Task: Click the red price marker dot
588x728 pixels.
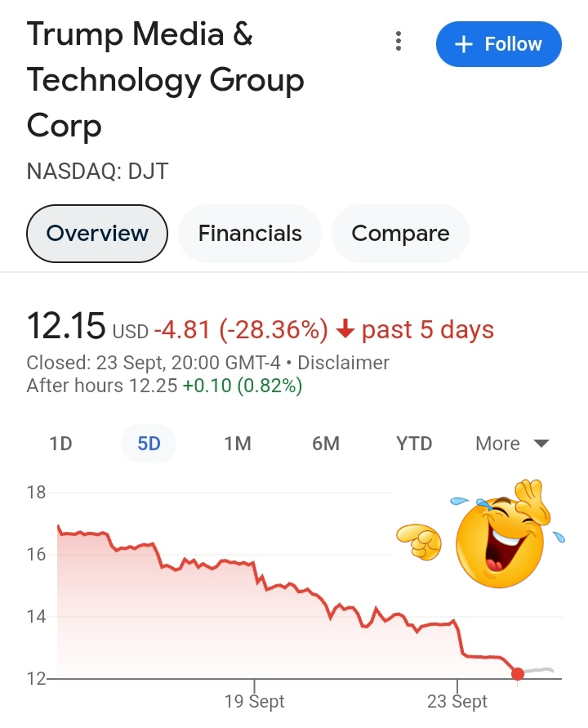Action: (518, 673)
